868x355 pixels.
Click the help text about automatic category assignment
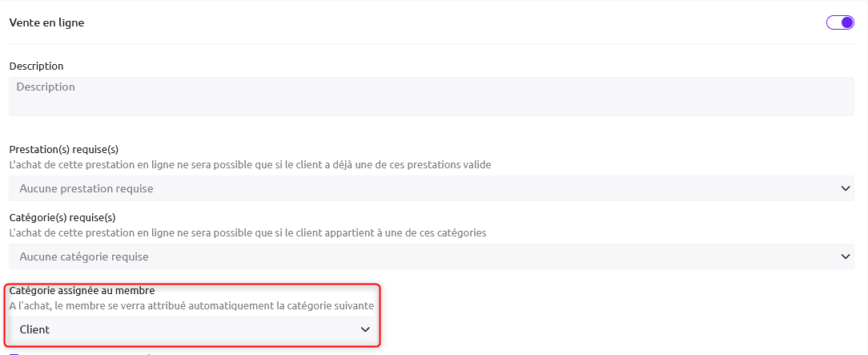click(x=191, y=305)
